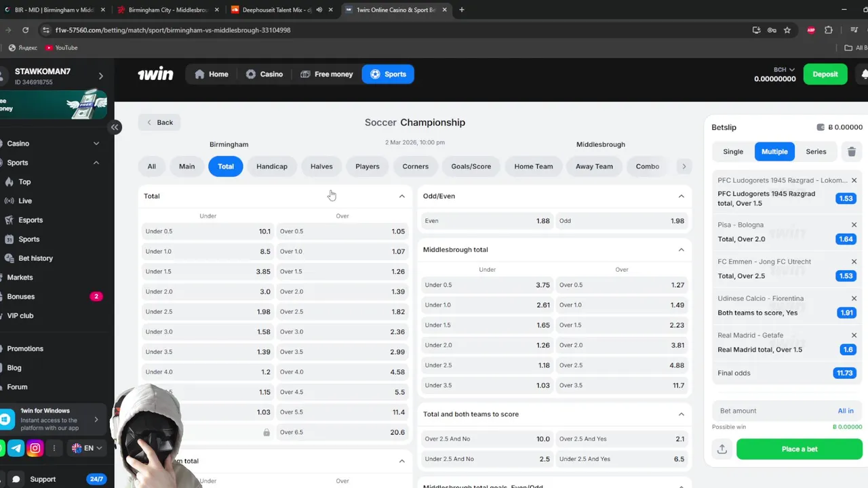This screenshot has height=488, width=868.
Task: Select Series bet type
Action: pyautogui.click(x=816, y=152)
